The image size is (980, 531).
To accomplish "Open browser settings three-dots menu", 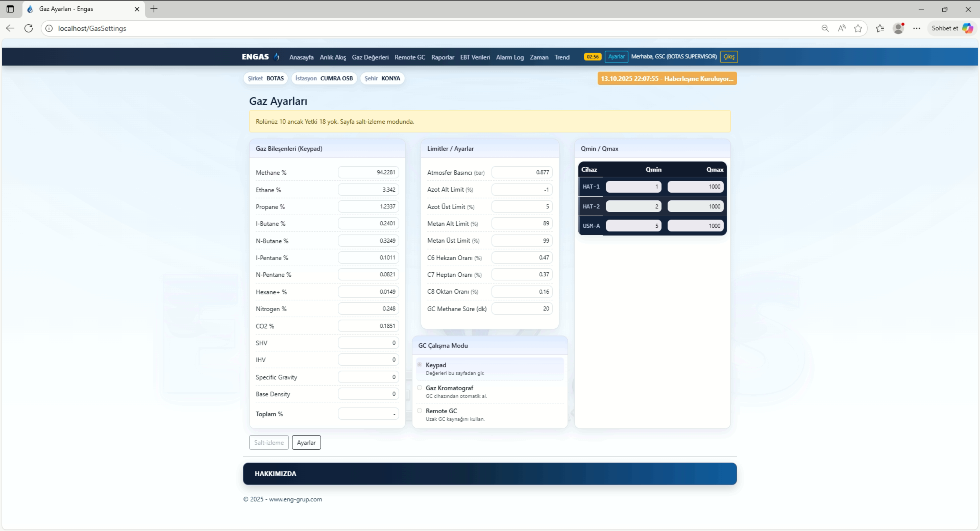I will point(916,28).
